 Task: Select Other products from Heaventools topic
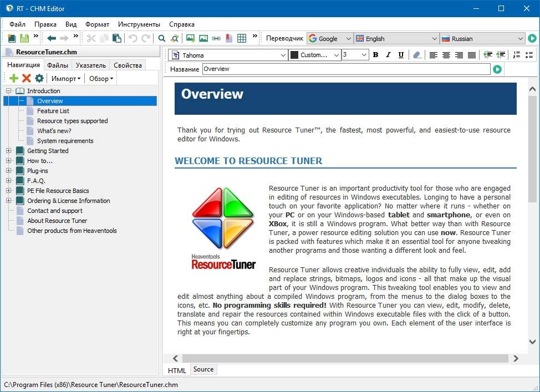(72, 231)
